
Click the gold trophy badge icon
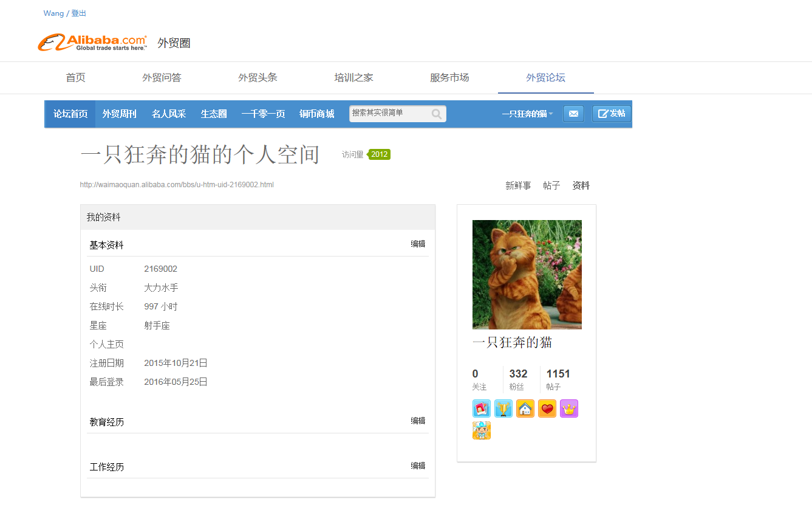click(503, 408)
